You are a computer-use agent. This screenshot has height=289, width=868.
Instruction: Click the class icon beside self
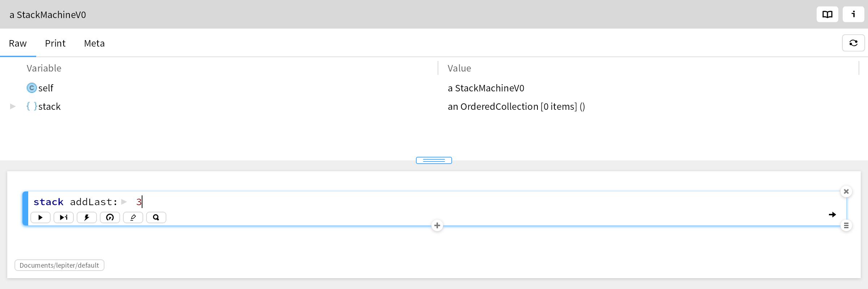pyautogui.click(x=32, y=88)
